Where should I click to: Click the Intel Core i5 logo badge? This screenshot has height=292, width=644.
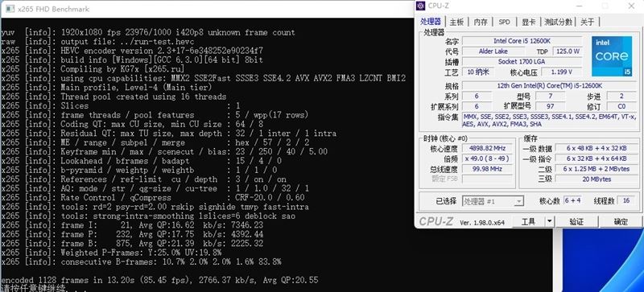(612, 56)
